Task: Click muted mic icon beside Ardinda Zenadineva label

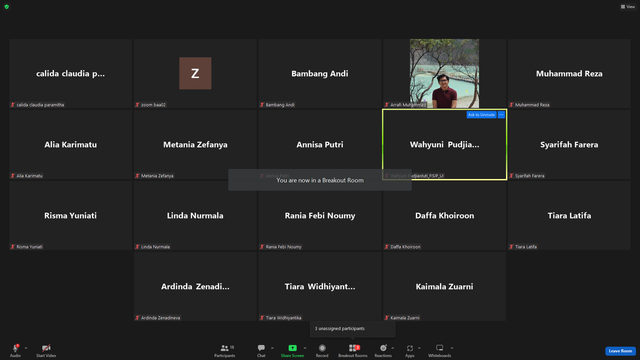Action: tap(138, 318)
